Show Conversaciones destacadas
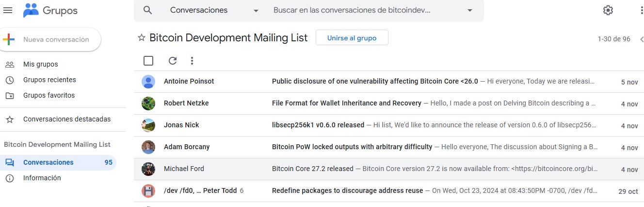The height and width of the screenshot is (207, 644). (x=67, y=119)
